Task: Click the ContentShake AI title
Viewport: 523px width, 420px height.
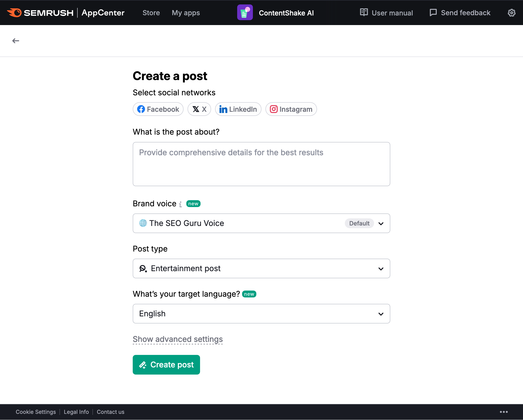Action: (286, 13)
